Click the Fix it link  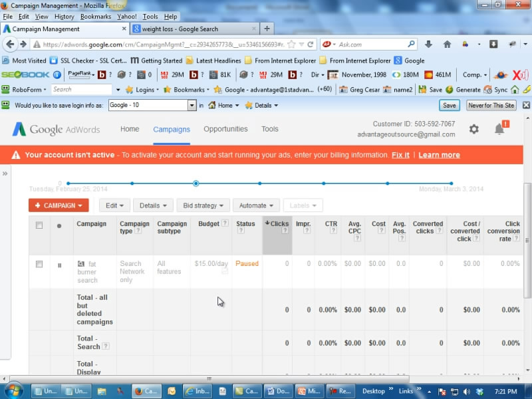[400, 155]
